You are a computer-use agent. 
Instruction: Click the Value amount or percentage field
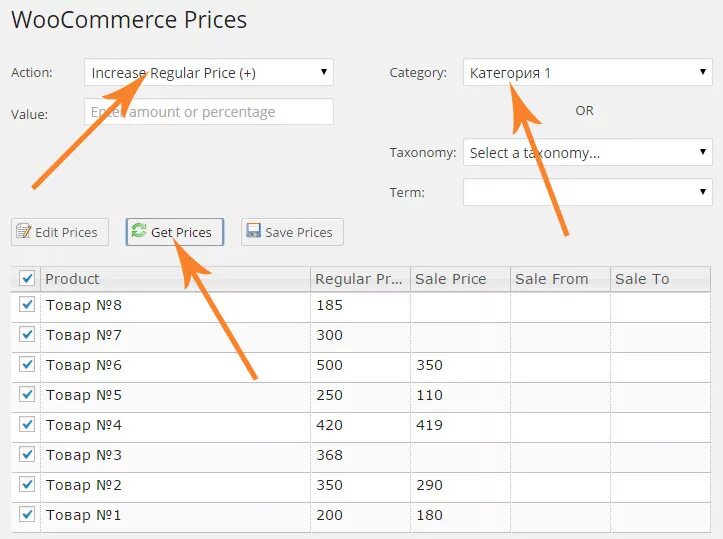(x=209, y=112)
